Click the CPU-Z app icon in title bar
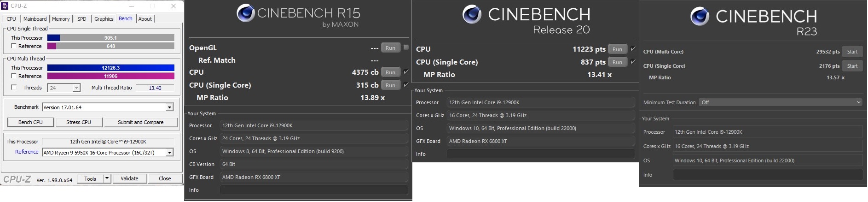The image size is (868, 202). click(x=5, y=6)
